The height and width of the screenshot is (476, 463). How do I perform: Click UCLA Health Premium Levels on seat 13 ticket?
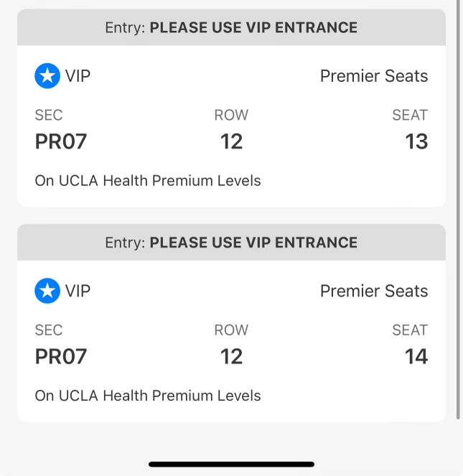[148, 180]
